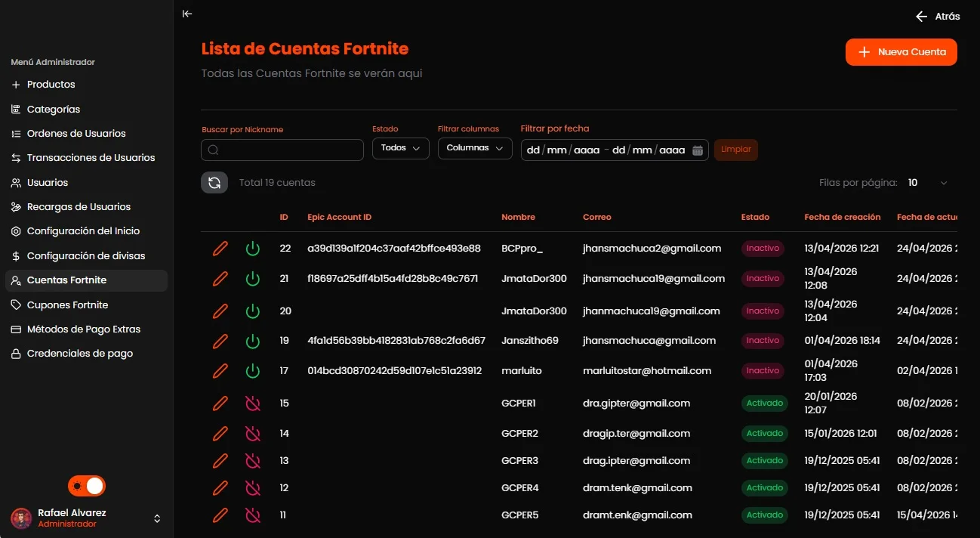This screenshot has width=980, height=538.
Task: Open Cupones Fortnite sidebar item
Action: (86, 305)
